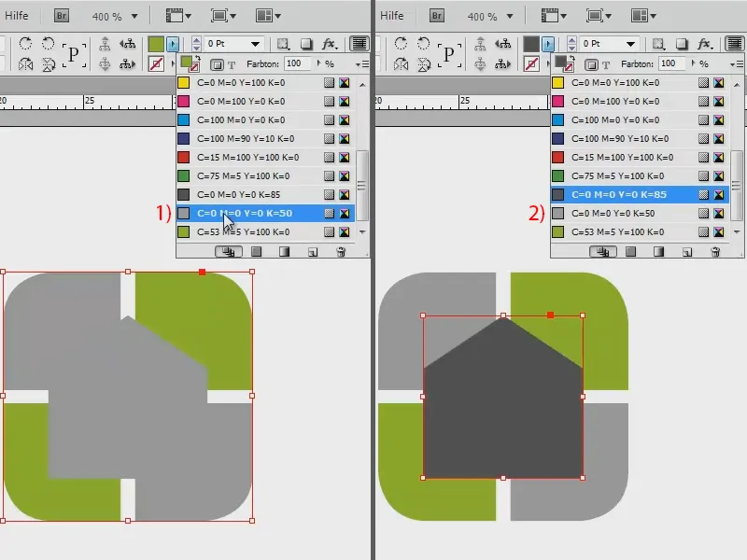Open Hilfe menu in the right window
747x560 pixels.
391,16
